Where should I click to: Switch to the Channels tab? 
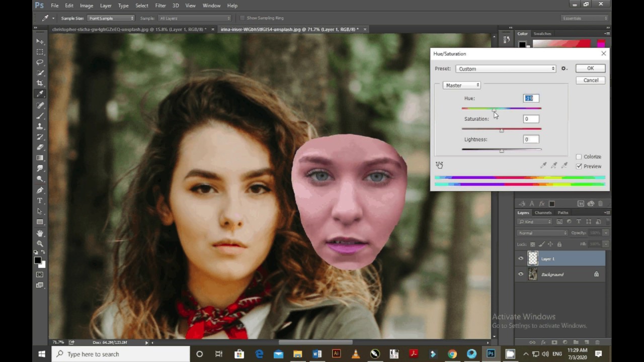(x=543, y=213)
